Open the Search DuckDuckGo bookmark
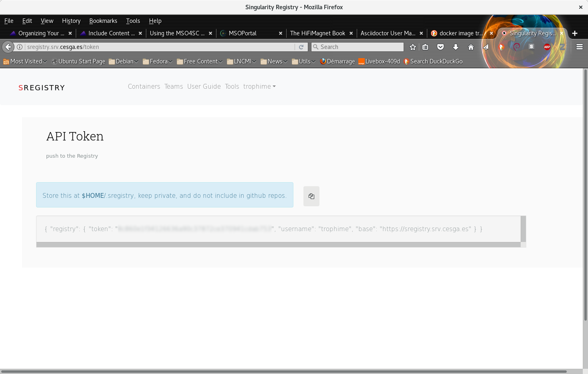The height and width of the screenshot is (374, 588). coord(433,61)
